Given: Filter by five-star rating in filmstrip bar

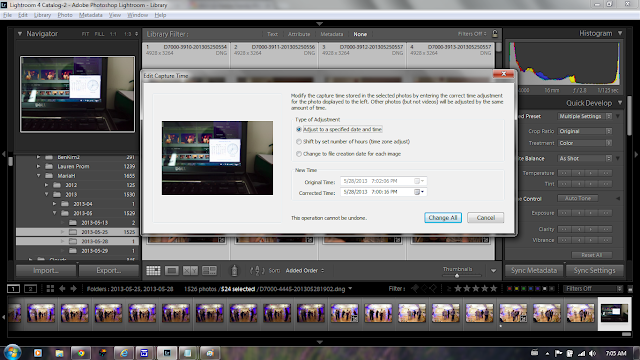Looking at the screenshot, I should (493, 289).
